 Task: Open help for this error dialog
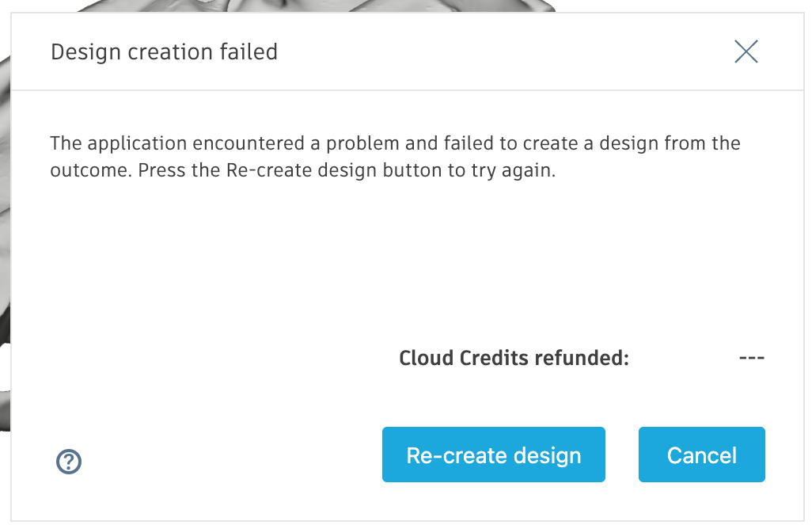pyautogui.click(x=70, y=462)
